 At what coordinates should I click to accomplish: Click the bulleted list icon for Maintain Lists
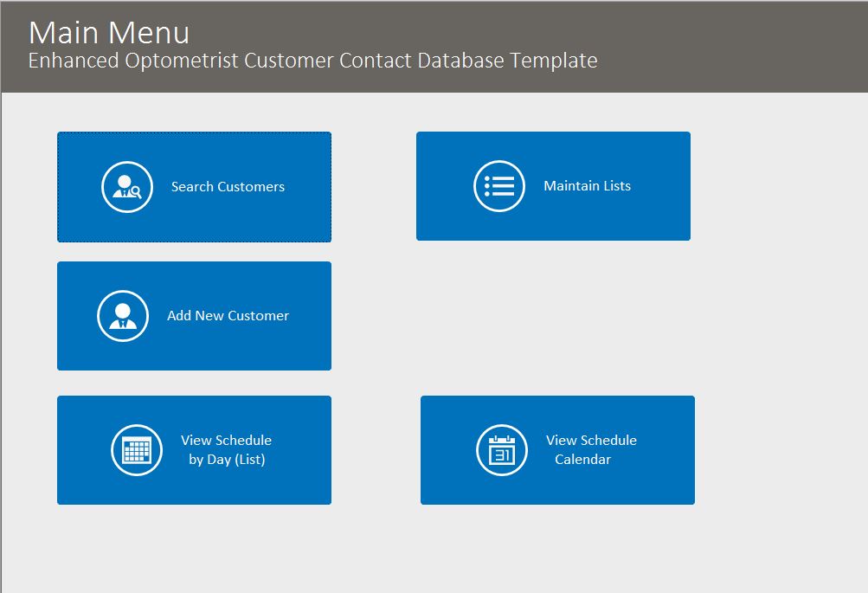tap(498, 186)
